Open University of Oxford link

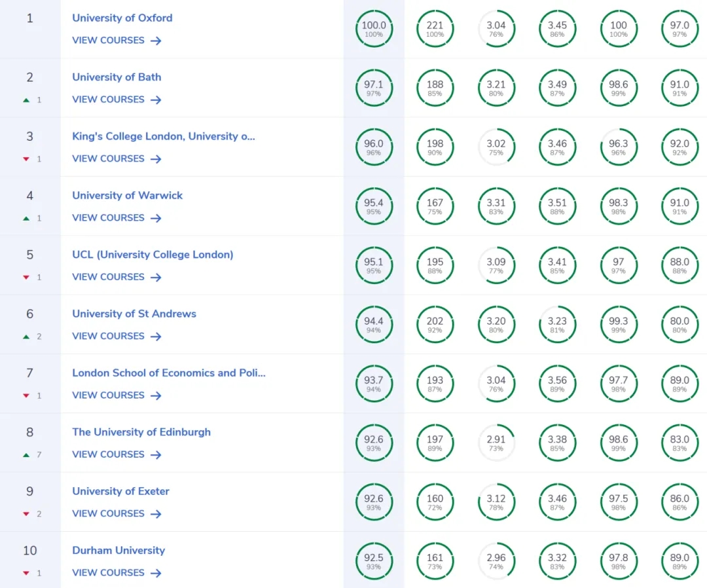tap(122, 18)
